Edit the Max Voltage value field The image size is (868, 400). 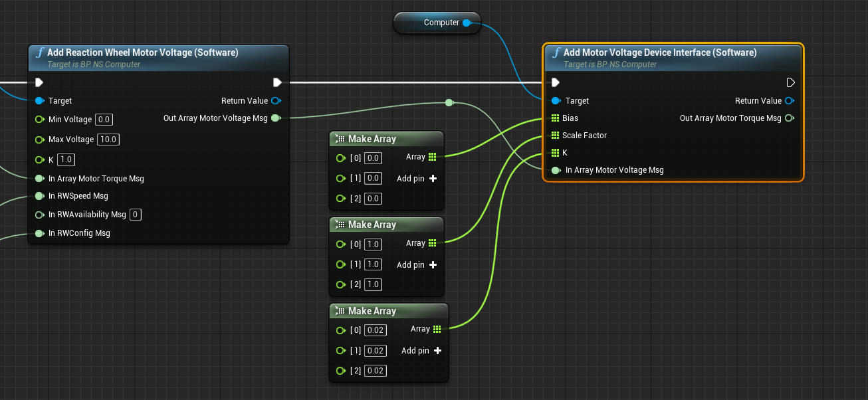[109, 140]
